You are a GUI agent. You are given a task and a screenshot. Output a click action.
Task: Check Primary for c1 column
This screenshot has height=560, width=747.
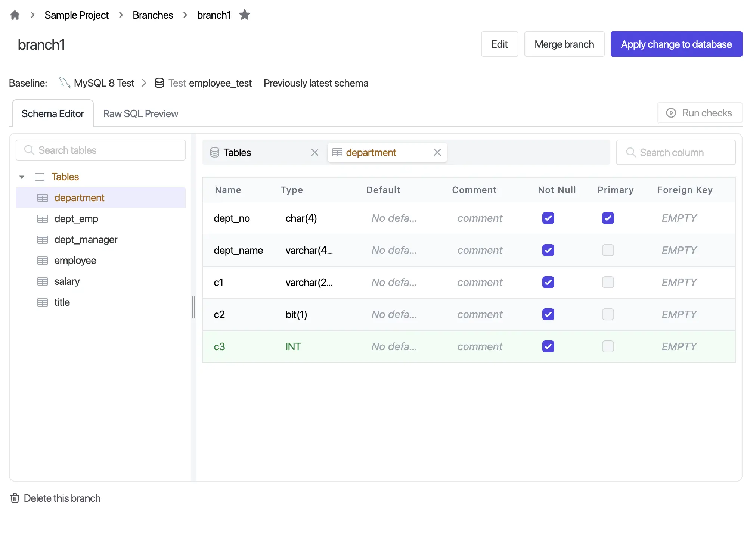pos(608,282)
